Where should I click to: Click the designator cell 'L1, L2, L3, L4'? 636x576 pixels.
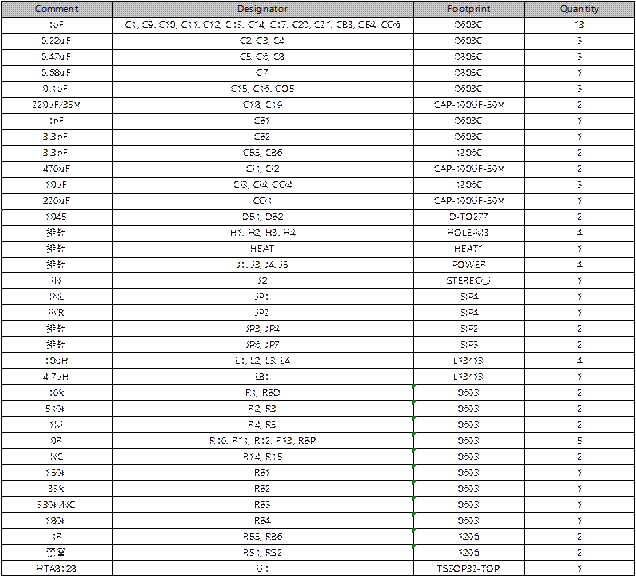(263, 361)
